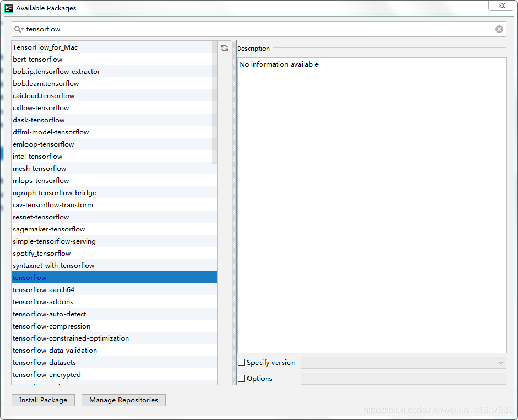Click the Manage Repositories button
Screen dimensions: 518x420
(x=123, y=400)
